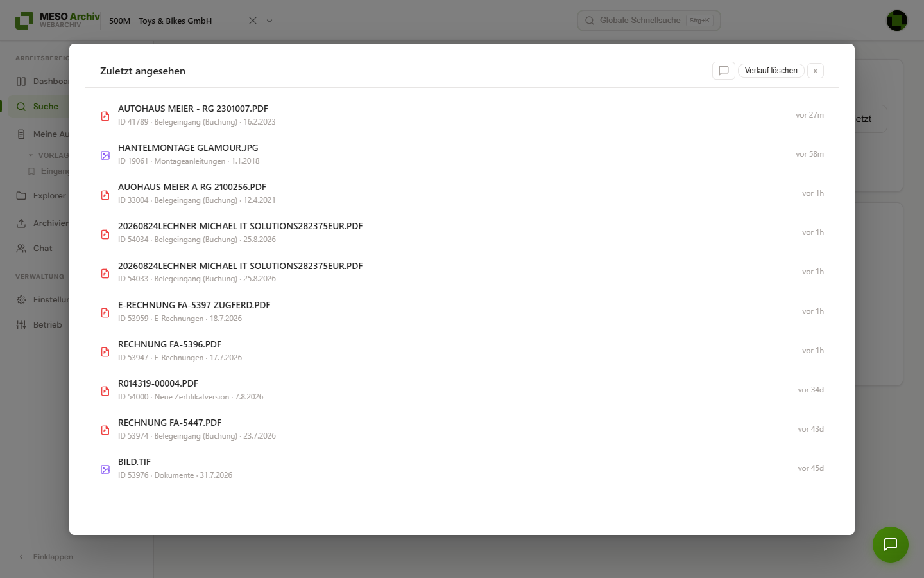The height and width of the screenshot is (578, 924).
Task: Click the PDF icon beside AUTOHAUS MEIER - RG 2301007.PDF
Action: pyautogui.click(x=105, y=116)
